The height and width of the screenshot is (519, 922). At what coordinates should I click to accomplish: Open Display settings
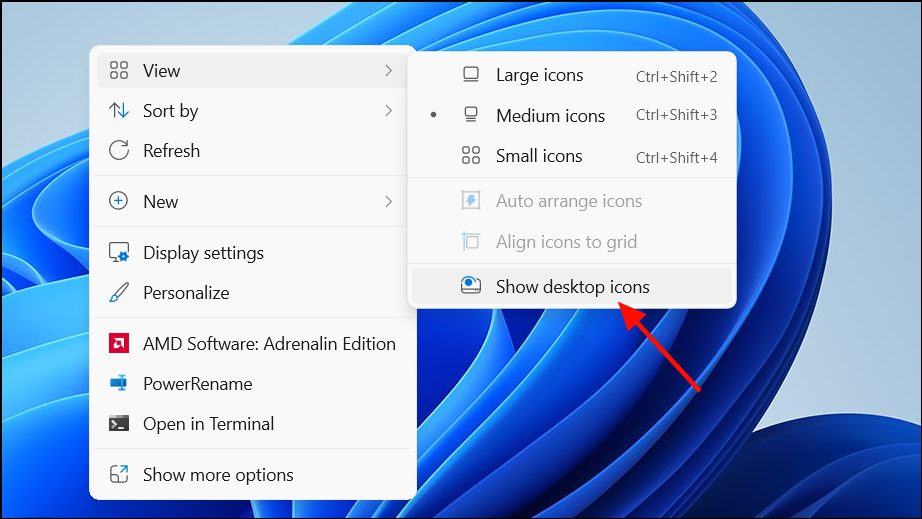(x=252, y=253)
